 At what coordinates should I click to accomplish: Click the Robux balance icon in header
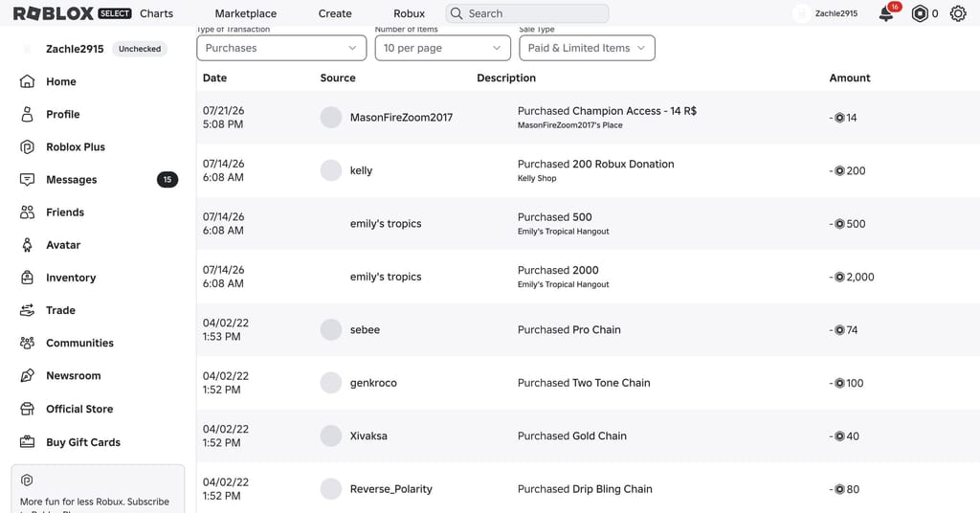[920, 13]
